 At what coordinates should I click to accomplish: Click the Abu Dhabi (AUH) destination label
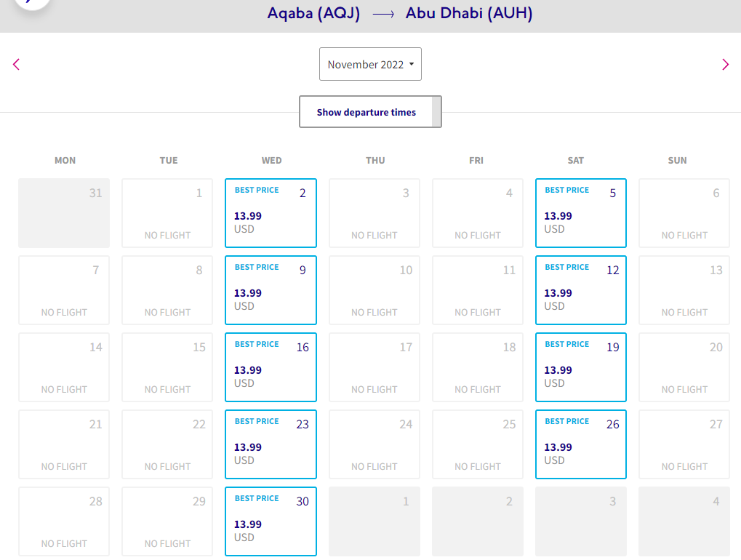pyautogui.click(x=469, y=13)
